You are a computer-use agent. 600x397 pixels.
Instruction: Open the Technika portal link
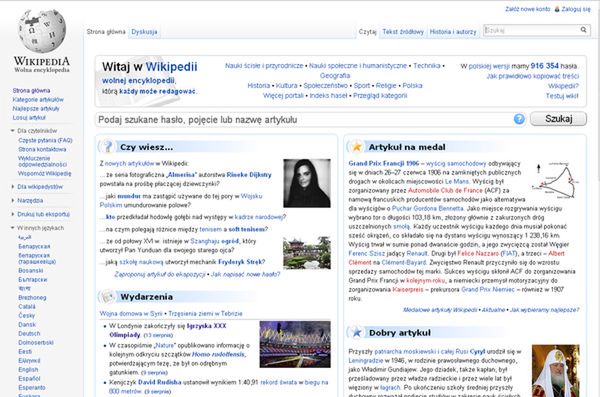coord(427,65)
